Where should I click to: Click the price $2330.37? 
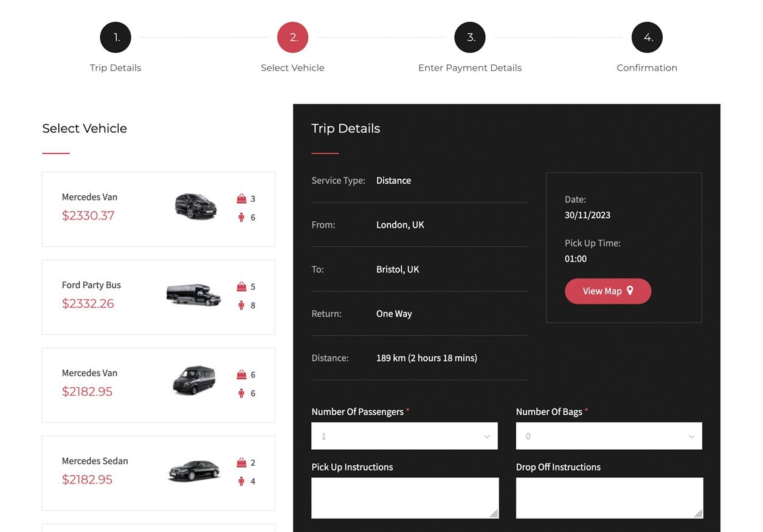(88, 215)
